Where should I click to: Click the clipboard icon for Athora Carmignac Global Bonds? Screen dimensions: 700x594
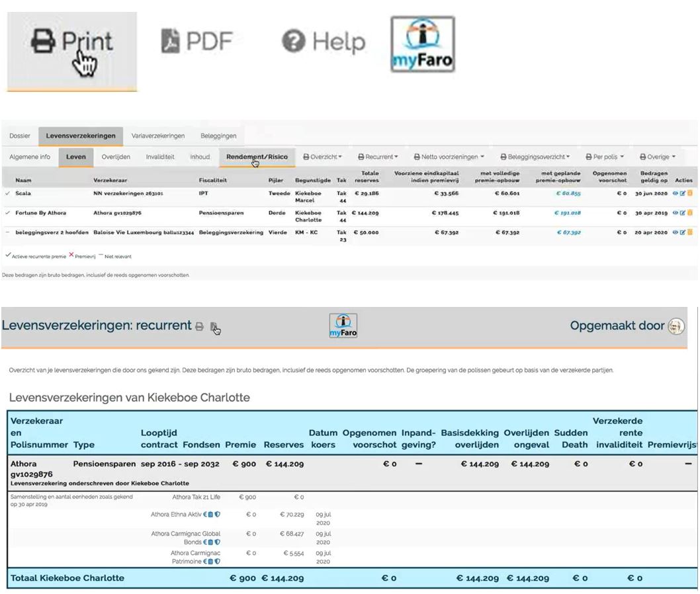coord(210,542)
